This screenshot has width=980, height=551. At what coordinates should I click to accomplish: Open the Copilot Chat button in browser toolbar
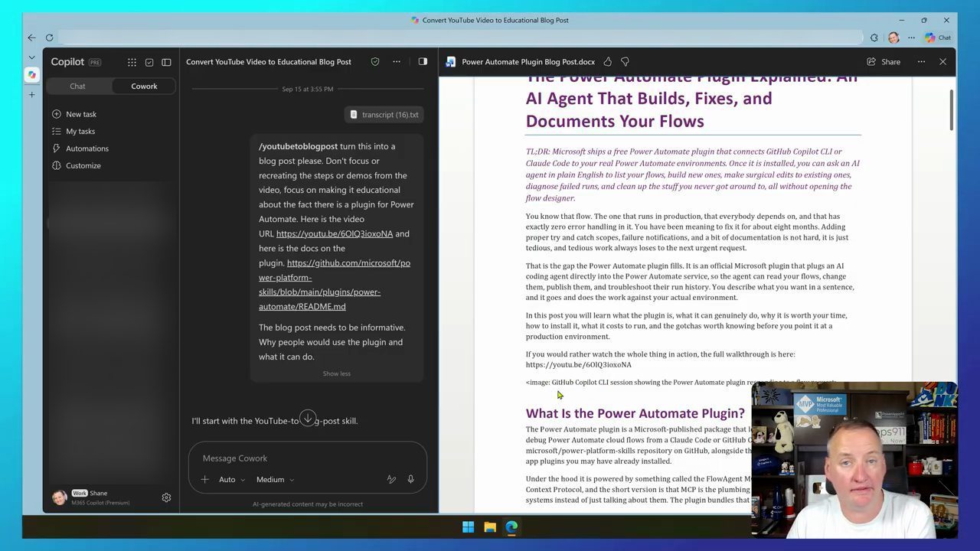938,37
